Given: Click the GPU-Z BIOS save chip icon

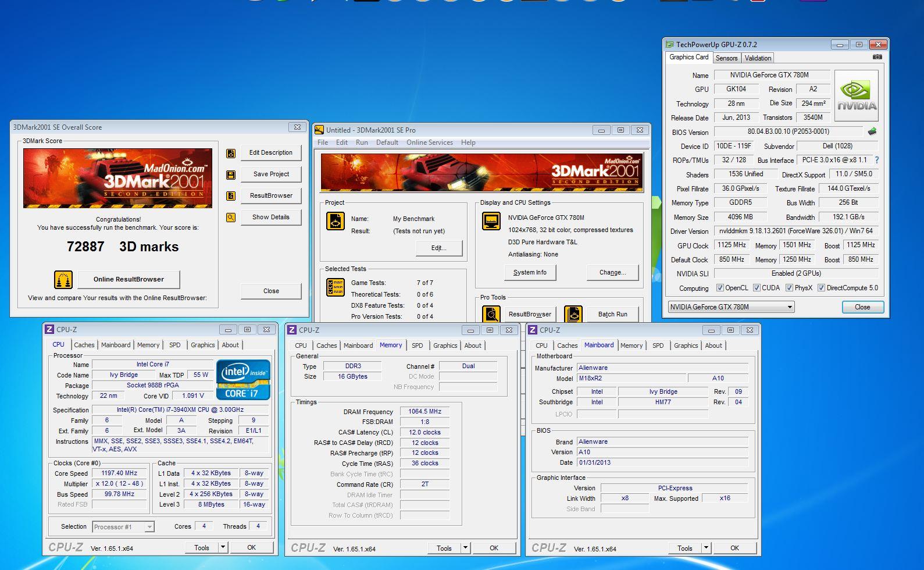Looking at the screenshot, I should coord(872,131).
